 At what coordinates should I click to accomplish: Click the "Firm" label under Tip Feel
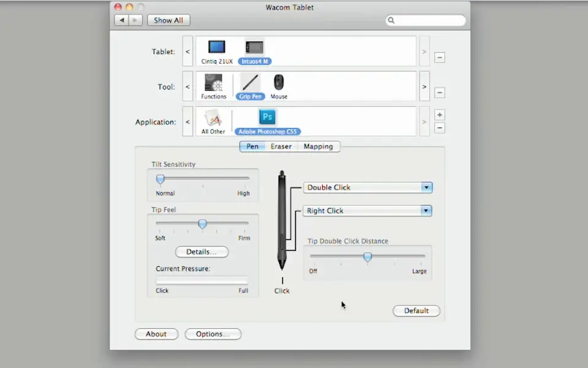pyautogui.click(x=244, y=238)
